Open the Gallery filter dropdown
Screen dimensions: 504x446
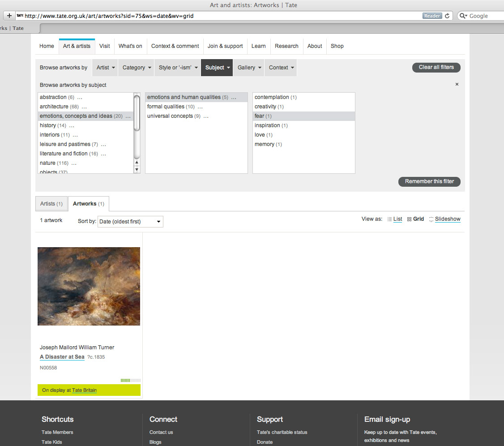click(249, 68)
